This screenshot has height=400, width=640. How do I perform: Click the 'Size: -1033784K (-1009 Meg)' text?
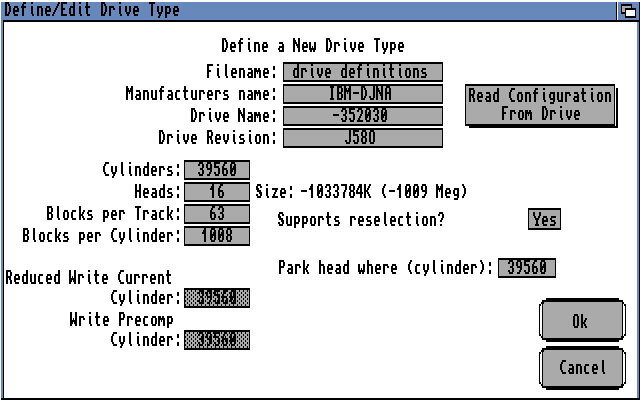pyautogui.click(x=361, y=191)
